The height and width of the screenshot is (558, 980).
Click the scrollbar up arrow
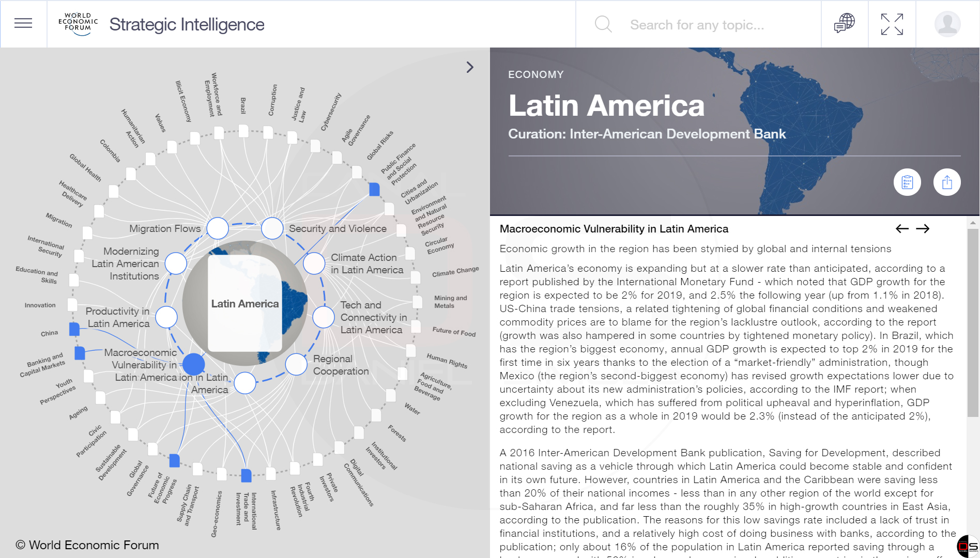(973, 223)
